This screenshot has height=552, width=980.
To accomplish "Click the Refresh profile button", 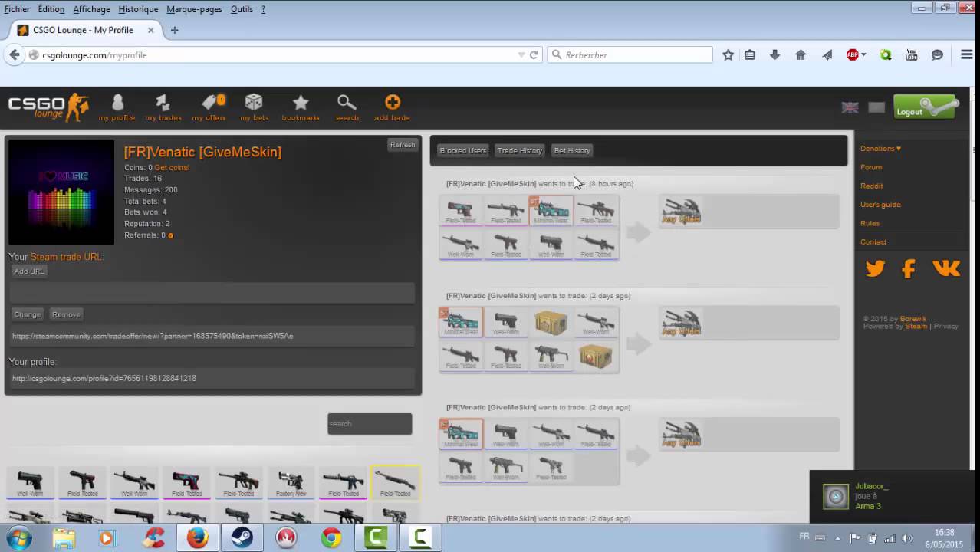I will coord(402,145).
